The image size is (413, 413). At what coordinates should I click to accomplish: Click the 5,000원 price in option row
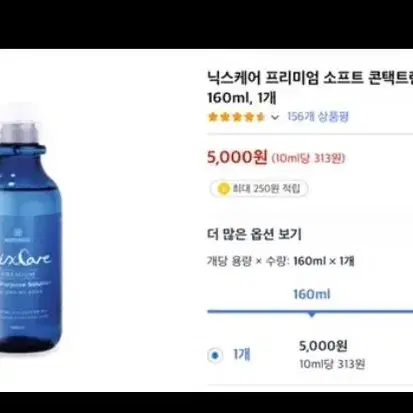(x=323, y=346)
